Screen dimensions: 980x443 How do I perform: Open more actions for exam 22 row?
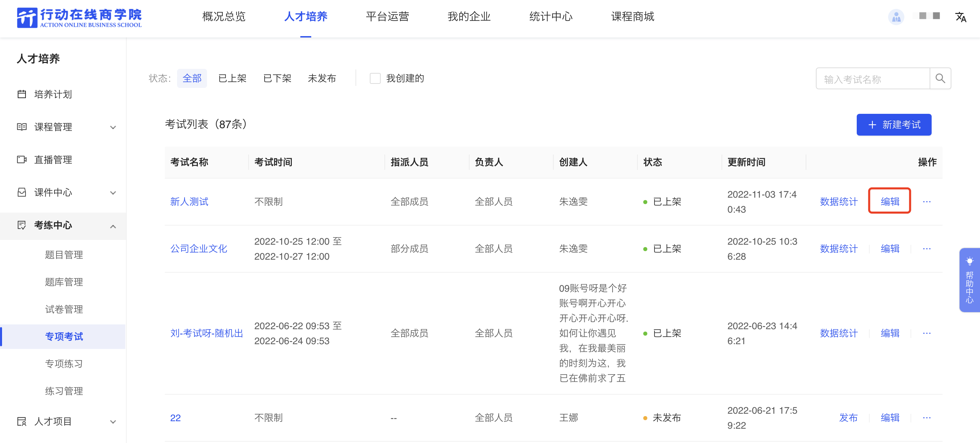click(x=927, y=417)
